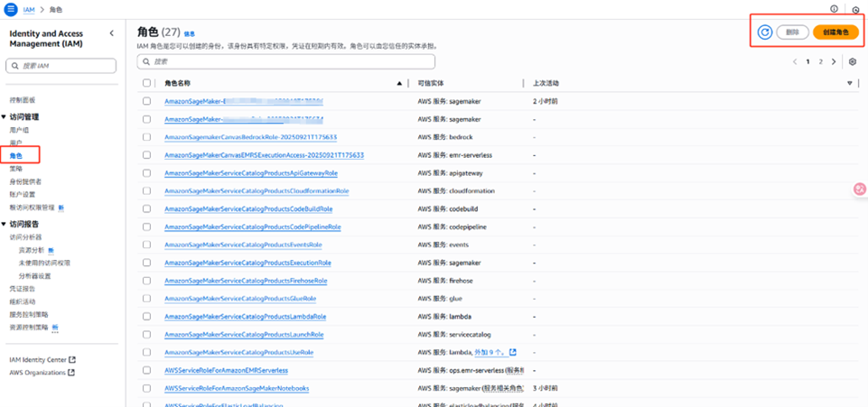
Task: Go to next page of roles
Action: pyautogui.click(x=835, y=62)
